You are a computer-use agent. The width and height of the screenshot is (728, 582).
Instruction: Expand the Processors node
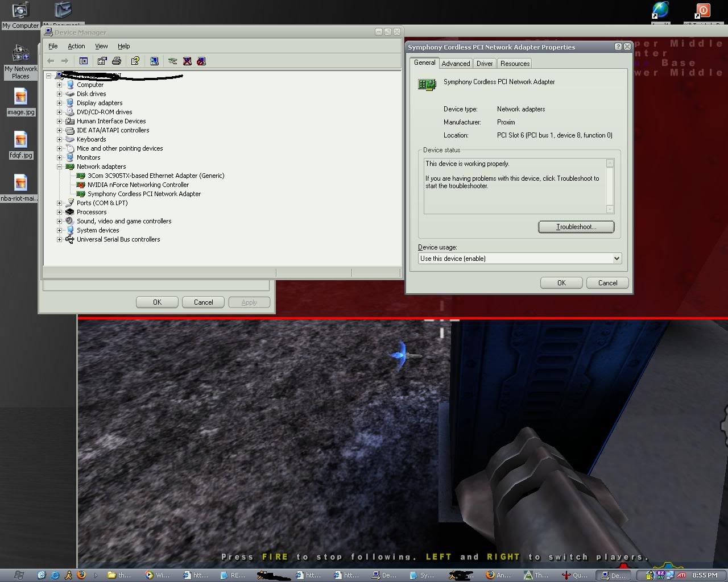pyautogui.click(x=59, y=212)
